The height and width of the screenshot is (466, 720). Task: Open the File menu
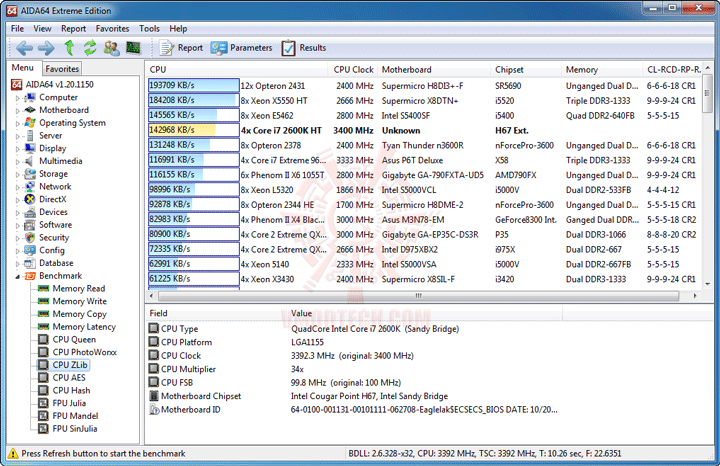(17, 28)
